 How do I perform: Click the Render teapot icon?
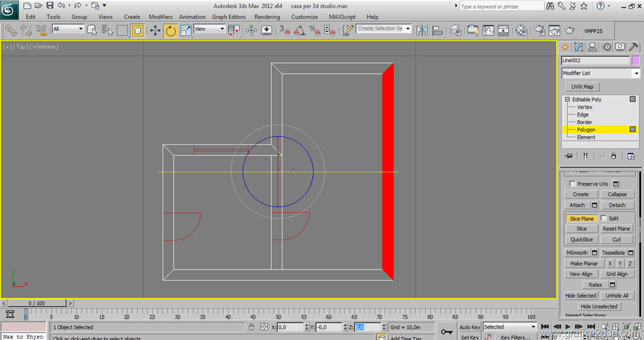click(570, 30)
